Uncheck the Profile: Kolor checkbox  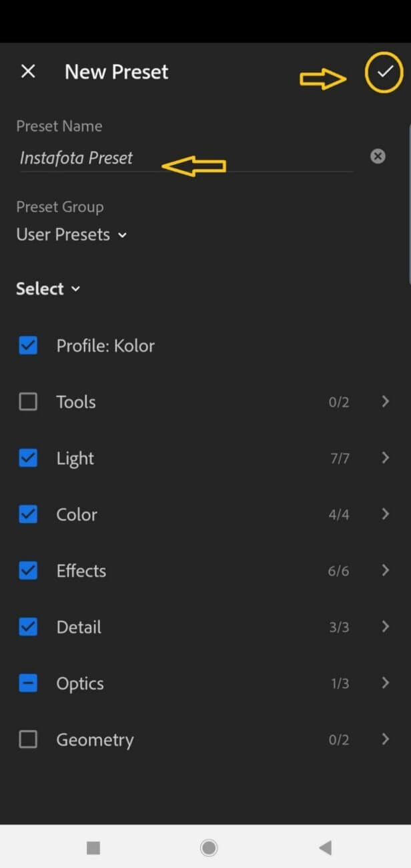tap(28, 345)
